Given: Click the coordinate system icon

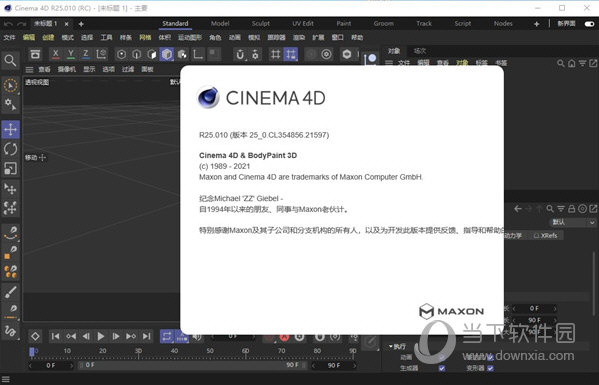Looking at the screenshot, I should [101, 54].
